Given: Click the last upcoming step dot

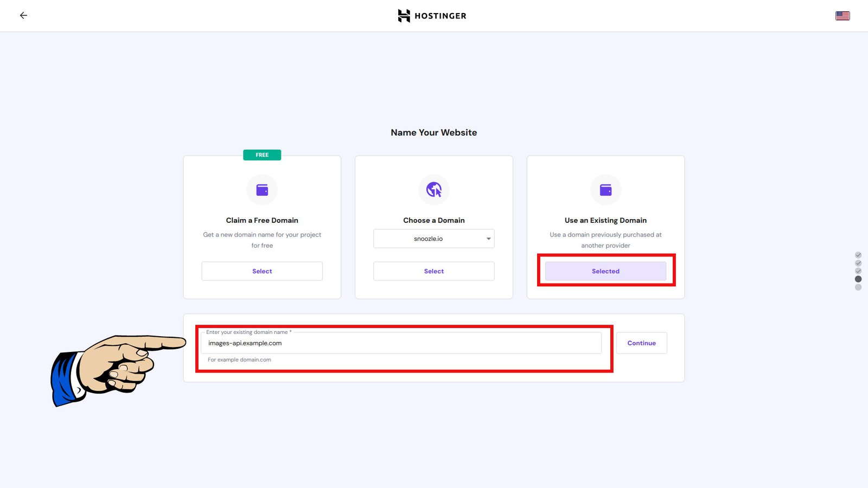Looking at the screenshot, I should coord(858,287).
